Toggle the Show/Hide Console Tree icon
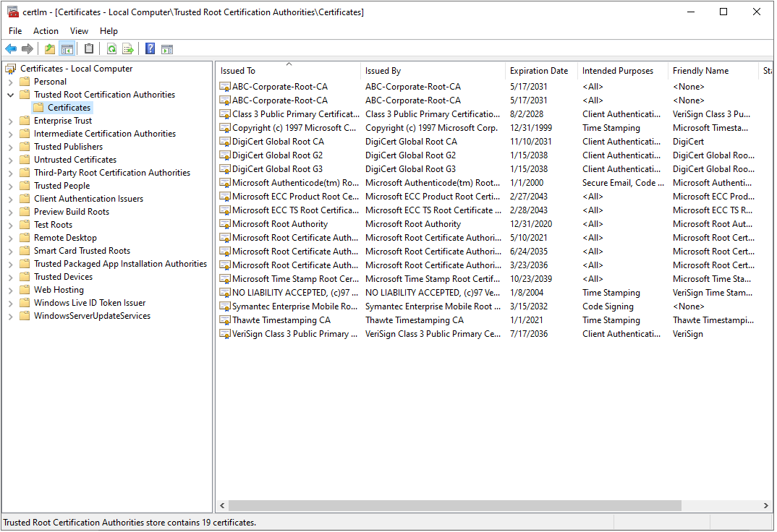The width and height of the screenshot is (777, 532). pos(67,48)
